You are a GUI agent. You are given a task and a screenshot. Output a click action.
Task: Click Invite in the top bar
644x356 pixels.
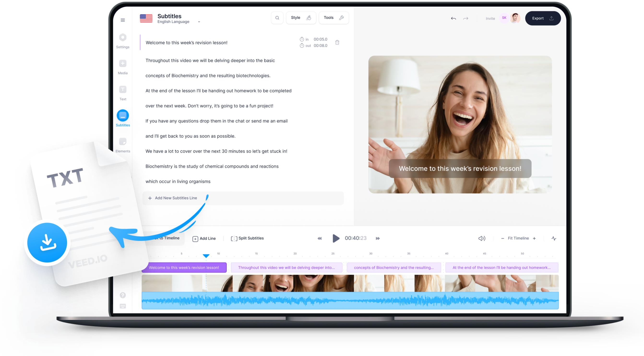490,18
